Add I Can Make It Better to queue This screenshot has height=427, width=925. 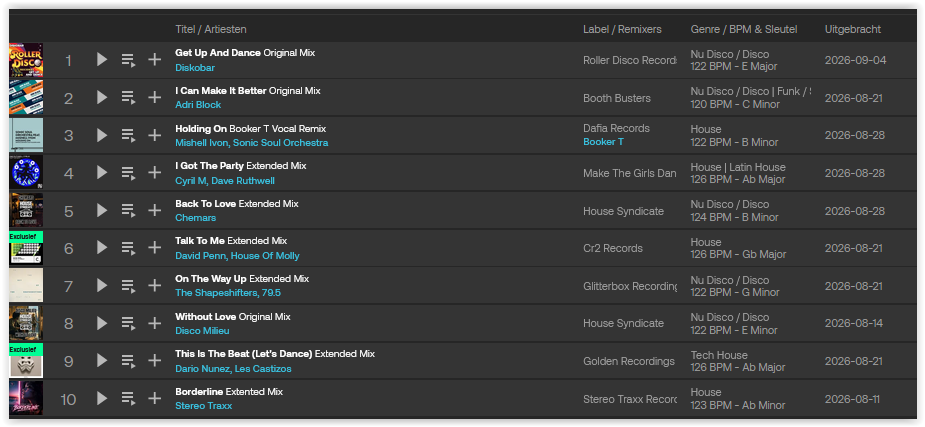[129, 97]
